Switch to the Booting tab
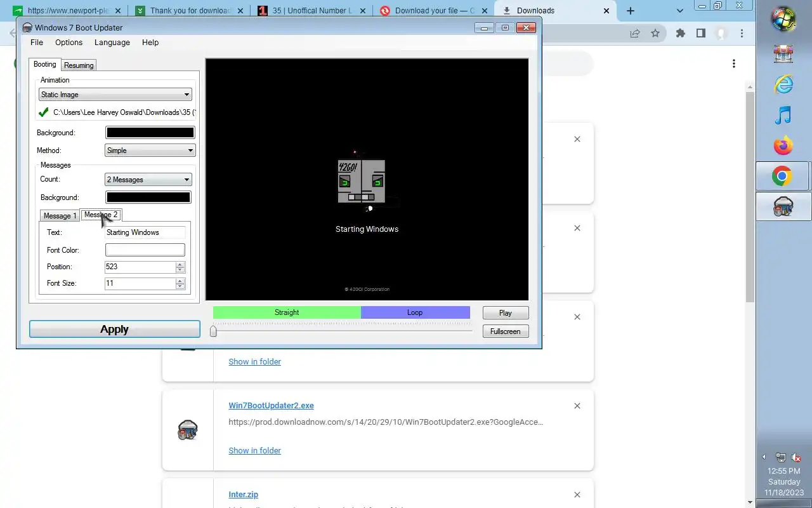 44,64
